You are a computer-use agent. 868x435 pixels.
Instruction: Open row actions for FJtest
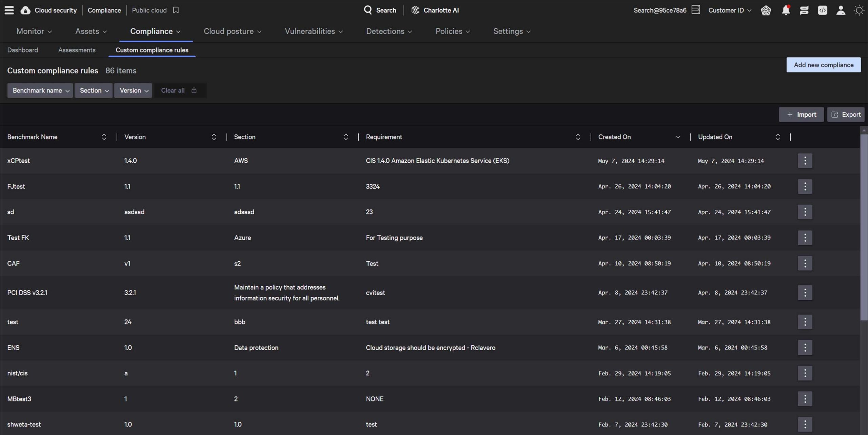pos(805,186)
